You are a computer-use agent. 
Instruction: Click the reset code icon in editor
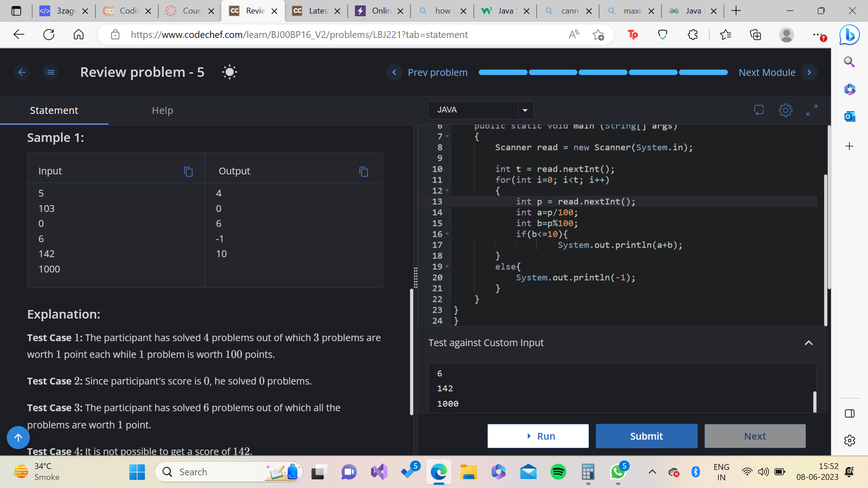pyautogui.click(x=759, y=110)
